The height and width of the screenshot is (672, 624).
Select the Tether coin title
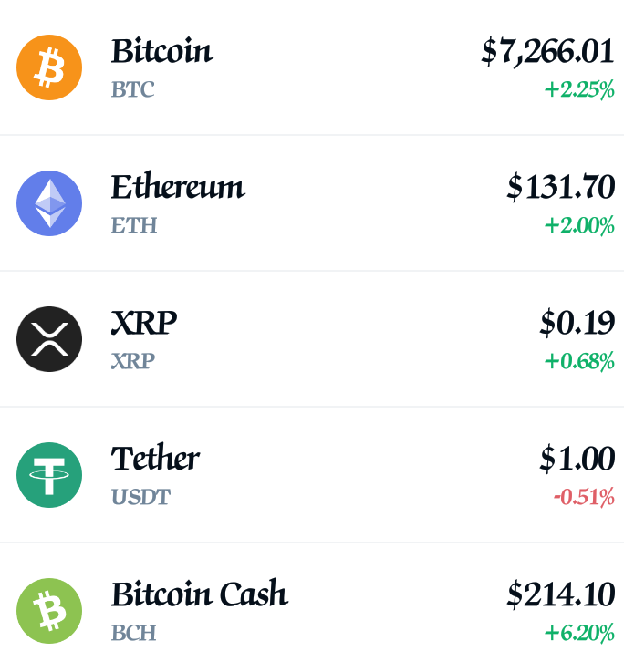pyautogui.click(x=155, y=458)
